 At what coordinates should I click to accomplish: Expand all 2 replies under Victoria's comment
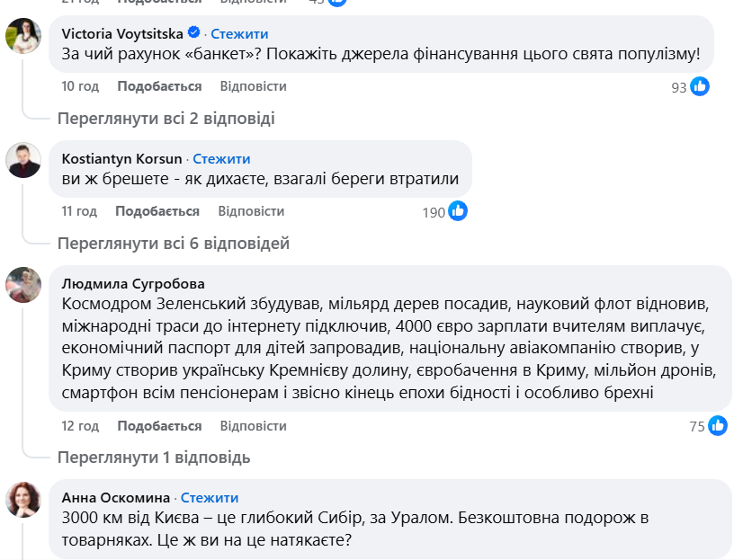pos(166,119)
